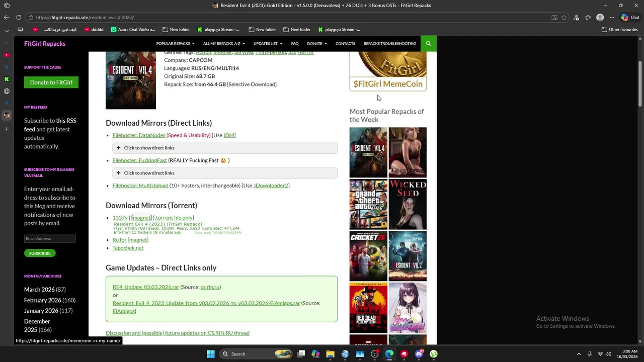The height and width of the screenshot is (362, 644).
Task: Open the Copilot Chat button
Action: pos(630,17)
